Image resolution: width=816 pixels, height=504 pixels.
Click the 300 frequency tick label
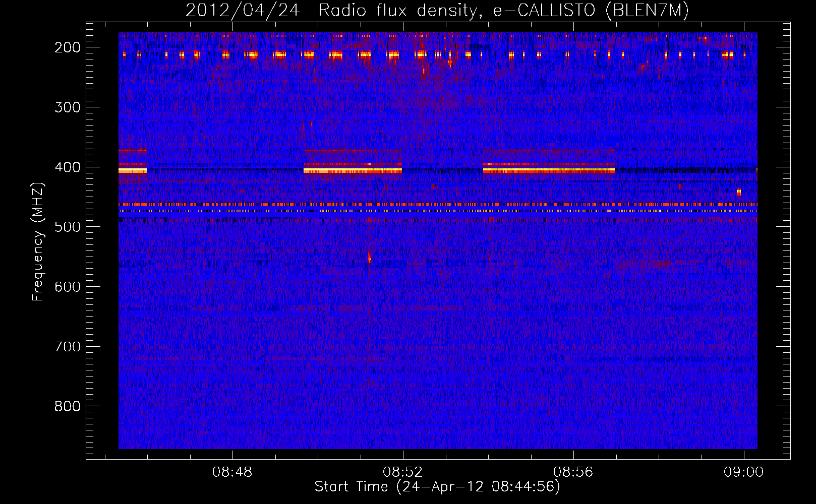pyautogui.click(x=68, y=107)
